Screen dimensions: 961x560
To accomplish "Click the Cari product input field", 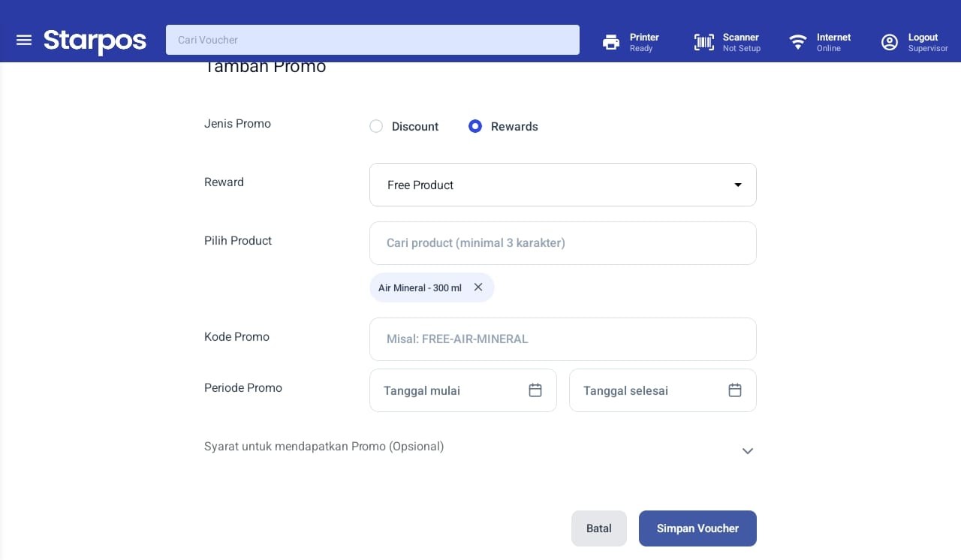I will [x=563, y=243].
